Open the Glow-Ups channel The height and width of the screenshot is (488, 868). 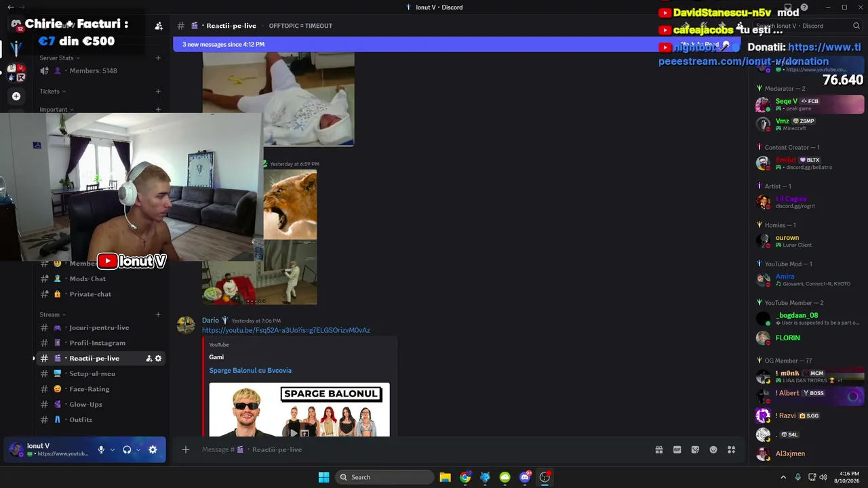[101, 405]
